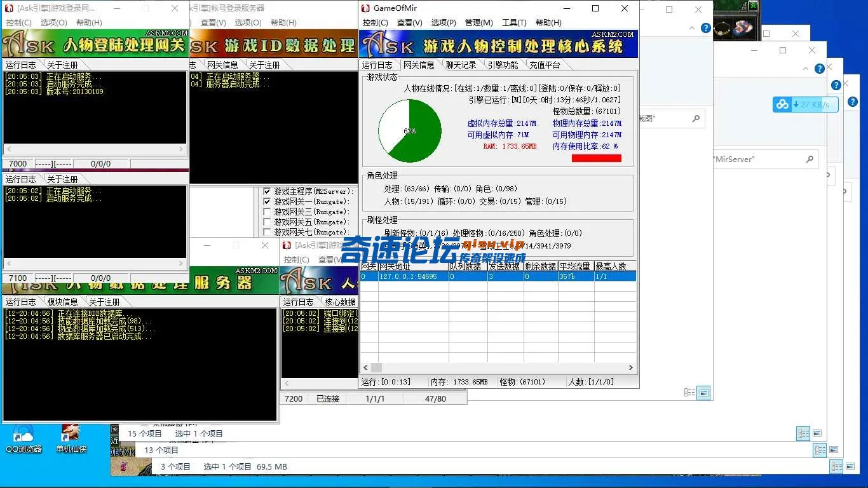
Task: Click left arrow of gateway table horizontal scrollbar
Action: 365,367
